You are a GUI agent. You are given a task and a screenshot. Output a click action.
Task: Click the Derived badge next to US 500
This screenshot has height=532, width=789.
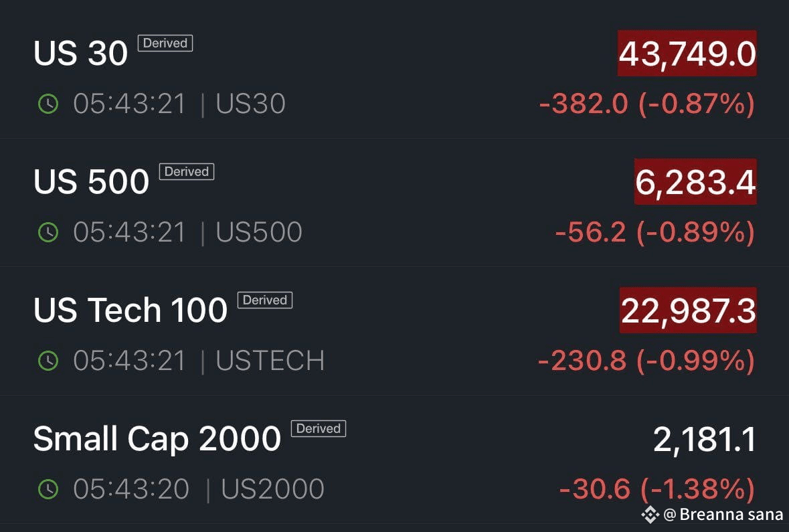coord(187,172)
